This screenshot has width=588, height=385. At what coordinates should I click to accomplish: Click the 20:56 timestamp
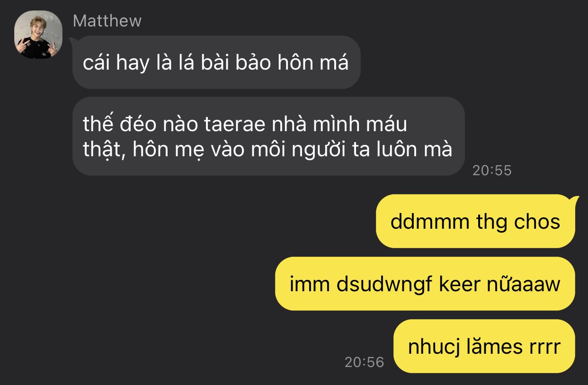364,362
